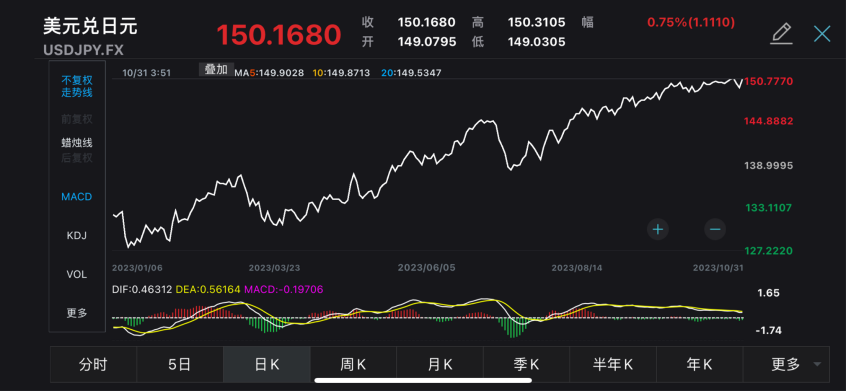
Task: Switch chart to 蜡烛线 candlestick mode
Action: pos(77,143)
